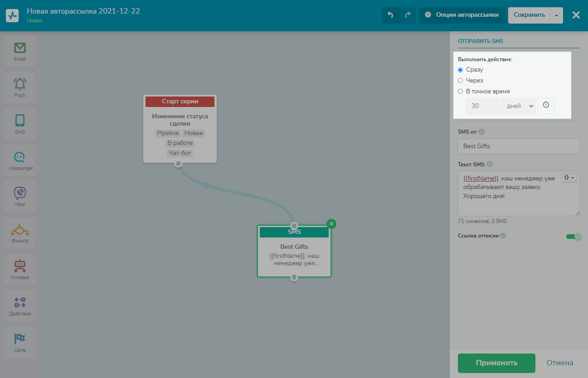Add the Фильтр block
Viewport: 588px width, 378px height.
[19, 233]
